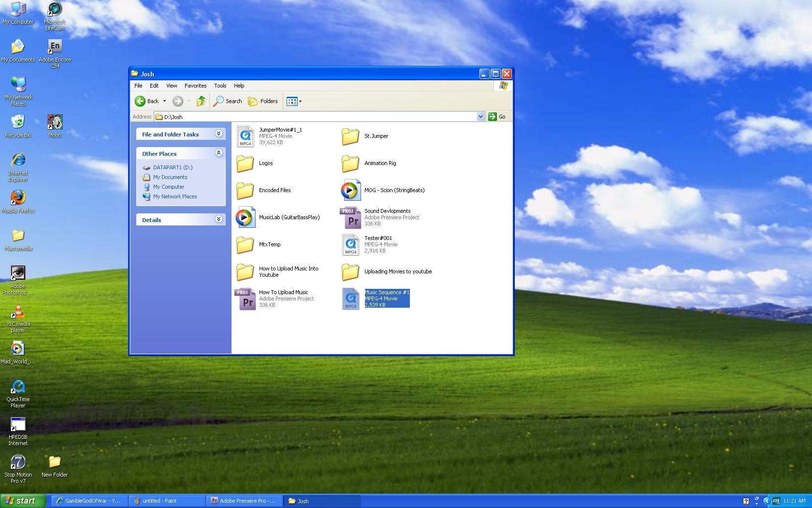
Task: Select the MusicLab (GuitarBassPlay) media file icon
Action: tap(245, 217)
